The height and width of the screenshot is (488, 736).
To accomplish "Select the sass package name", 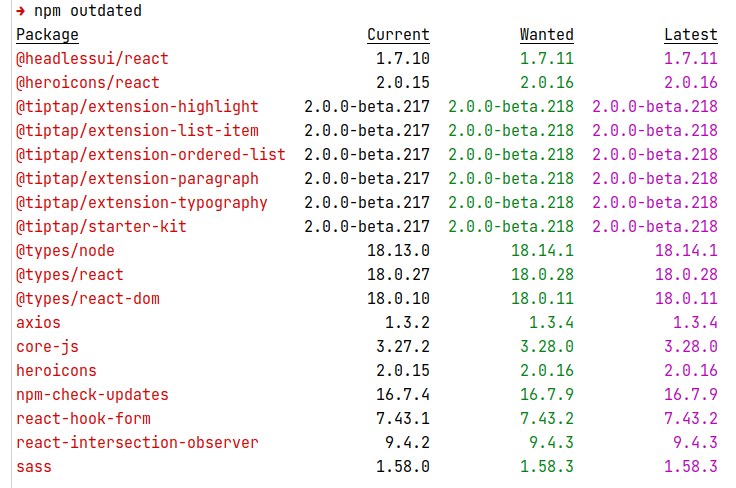I will tap(34, 466).
